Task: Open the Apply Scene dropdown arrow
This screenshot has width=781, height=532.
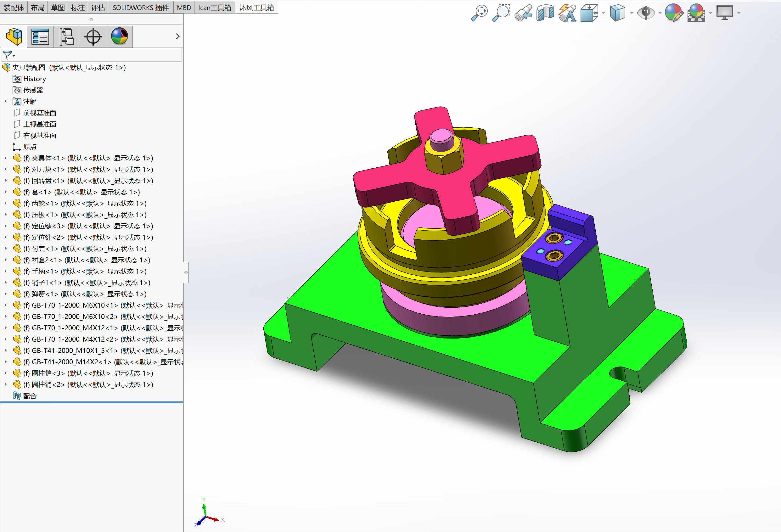Action: click(711, 14)
